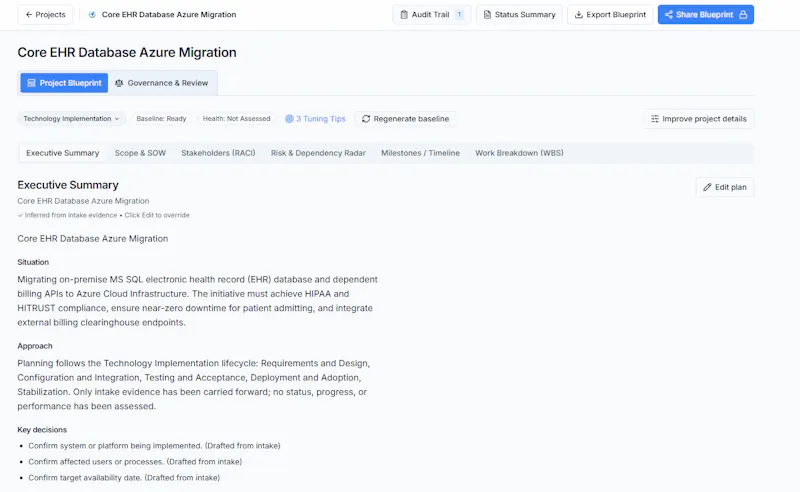Share the blueprint
Image resolution: width=800 pixels, height=492 pixels.
706,15
